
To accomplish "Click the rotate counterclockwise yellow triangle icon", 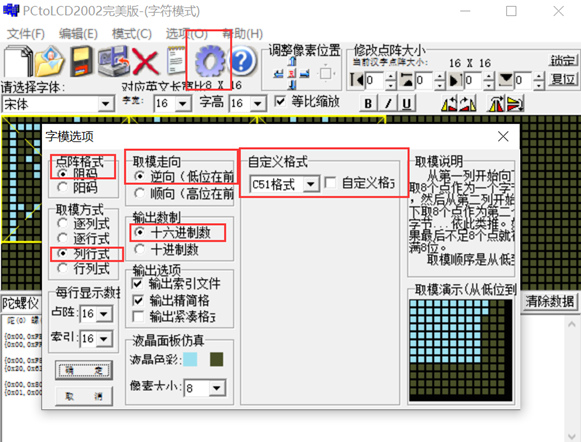I will click(449, 103).
